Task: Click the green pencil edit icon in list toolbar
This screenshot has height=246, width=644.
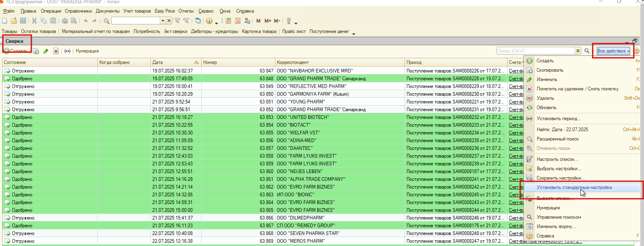Action: (x=46, y=51)
